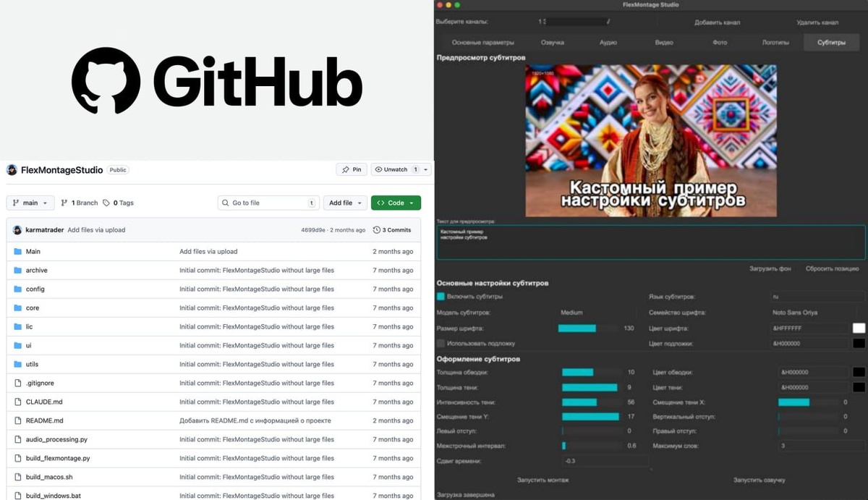Viewport: 868px width, 500px height.
Task: Click the karmatrader commit author avatar
Action: [x=19, y=230]
